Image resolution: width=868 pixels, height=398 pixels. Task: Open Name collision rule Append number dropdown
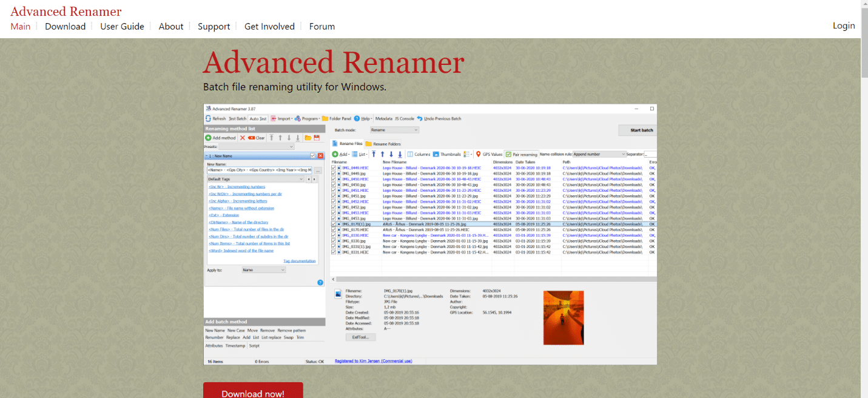pos(599,154)
